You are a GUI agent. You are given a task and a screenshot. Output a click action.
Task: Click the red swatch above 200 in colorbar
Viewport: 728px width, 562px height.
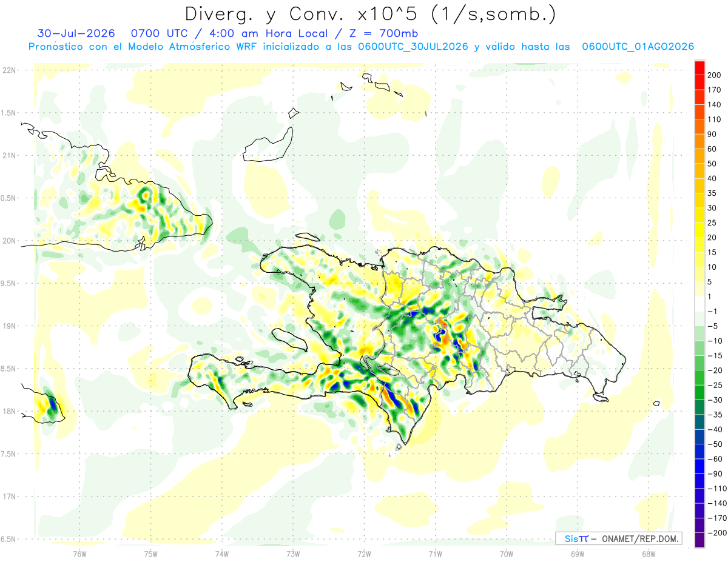tap(699, 68)
